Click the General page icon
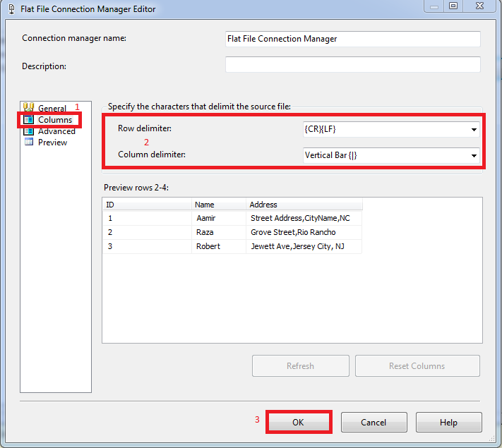Screen dimensions: 502x448 [28, 107]
